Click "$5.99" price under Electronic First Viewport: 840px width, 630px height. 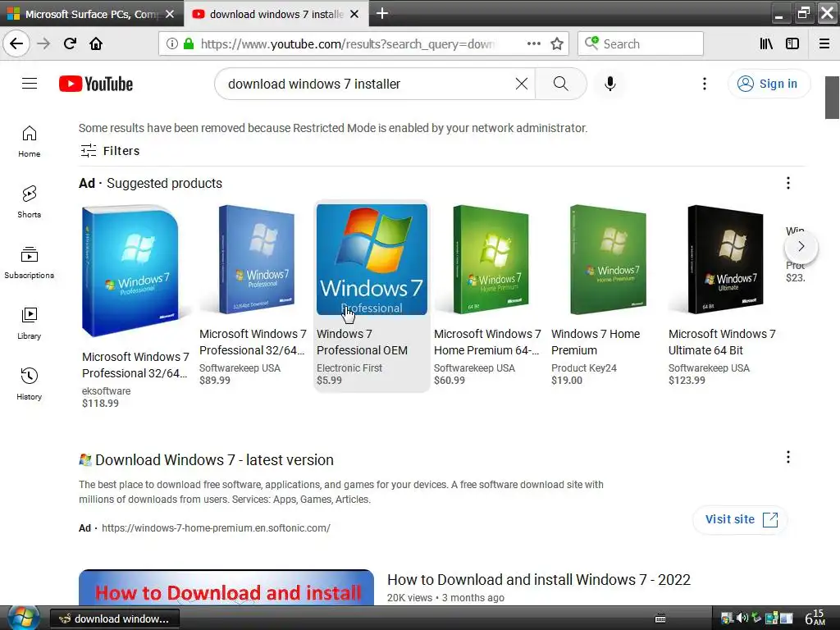click(x=329, y=381)
